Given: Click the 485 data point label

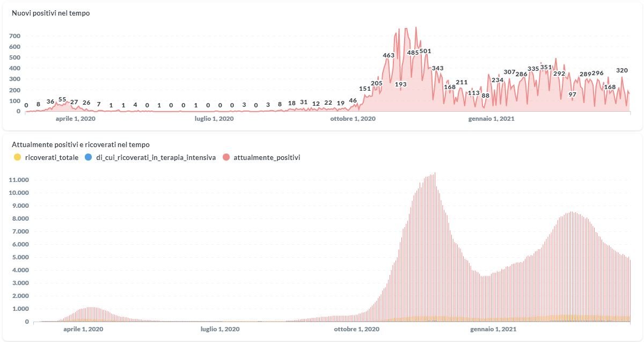Looking at the screenshot, I should pos(413,53).
